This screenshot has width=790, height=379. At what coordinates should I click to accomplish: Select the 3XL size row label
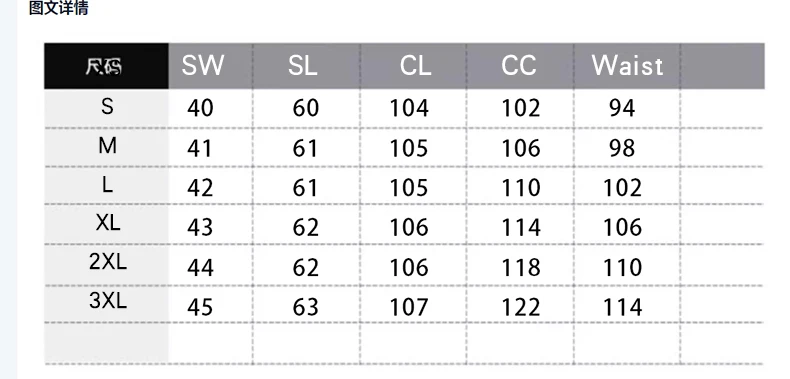[x=108, y=301]
